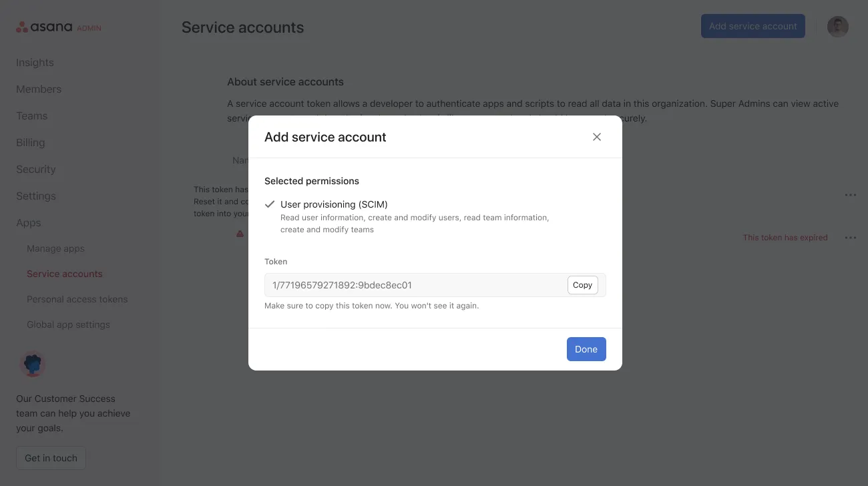Open the overflow menu next to the expired token
This screenshot has width=868, height=486.
[851, 237]
